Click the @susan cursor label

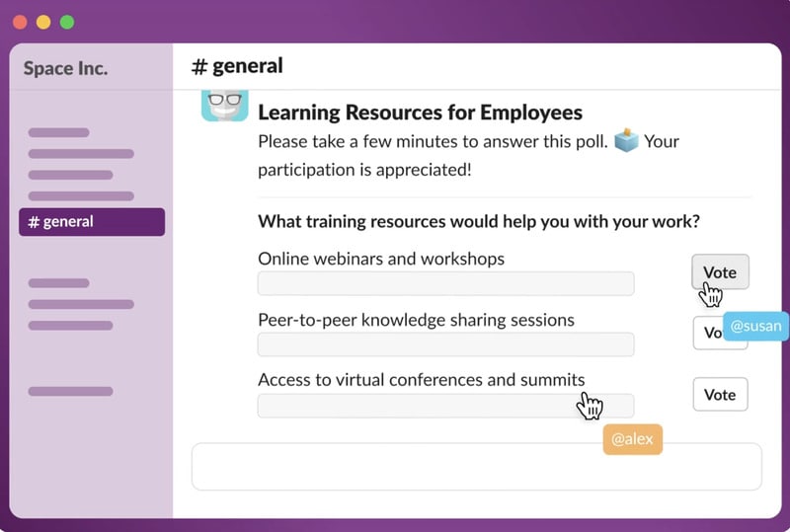[x=756, y=327]
